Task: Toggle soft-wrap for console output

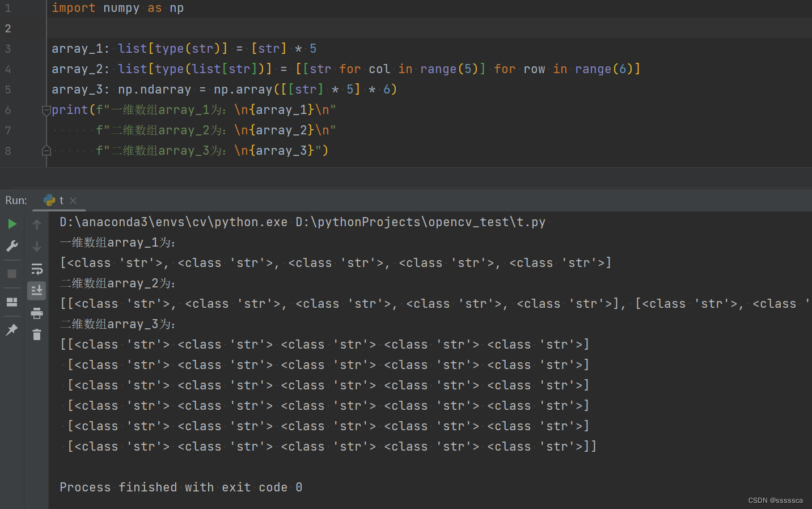Action: coord(37,269)
